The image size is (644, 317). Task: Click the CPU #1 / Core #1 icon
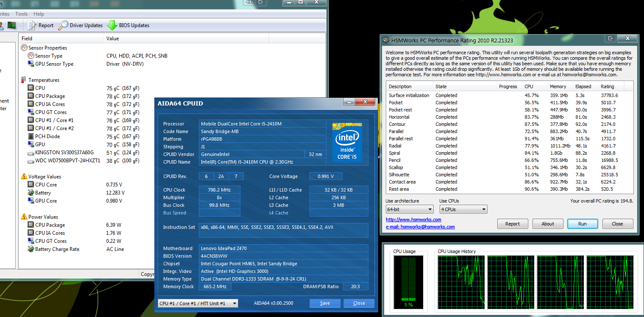[31, 120]
